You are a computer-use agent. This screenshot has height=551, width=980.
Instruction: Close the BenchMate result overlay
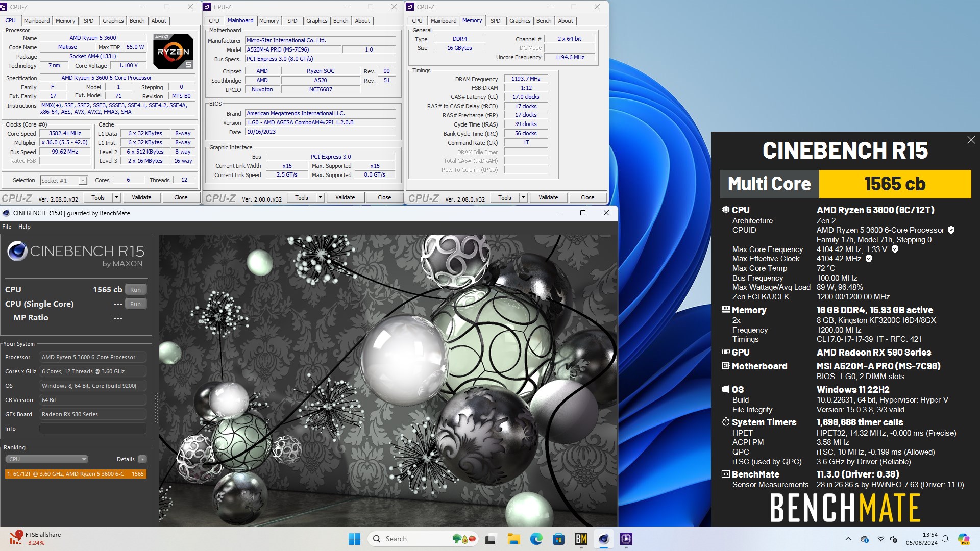pos(971,140)
